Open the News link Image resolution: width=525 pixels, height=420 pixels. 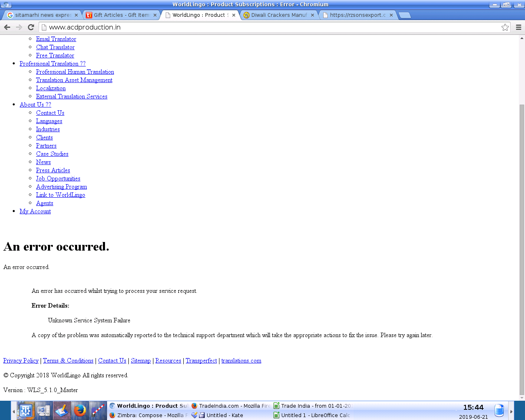(x=43, y=162)
